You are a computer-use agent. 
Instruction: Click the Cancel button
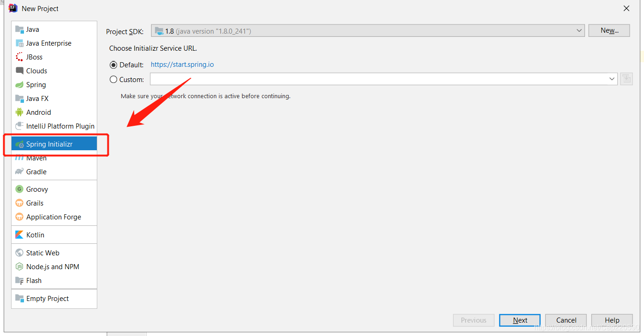[x=566, y=320]
